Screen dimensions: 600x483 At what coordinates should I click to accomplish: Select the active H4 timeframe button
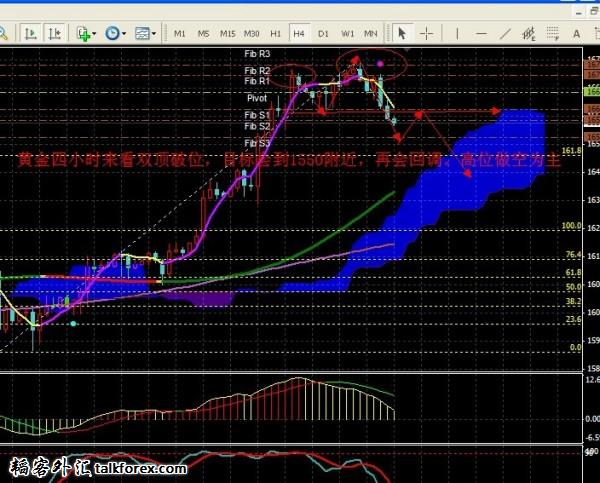(299, 34)
